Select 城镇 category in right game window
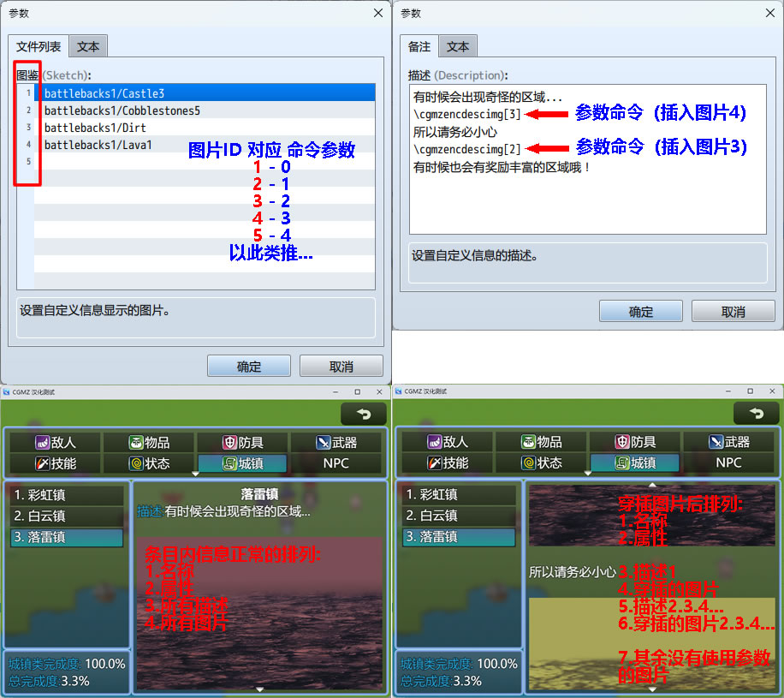Screen dimensions: 784x698 click(x=635, y=462)
